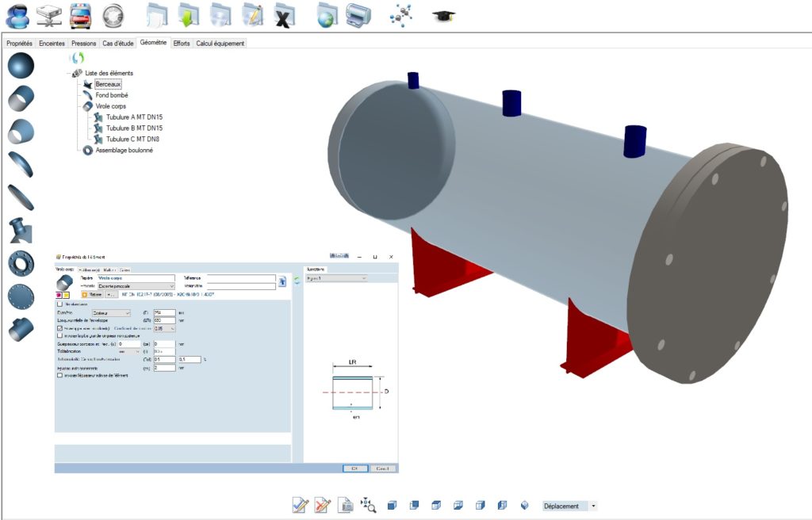Screen dimensions: 812x520
Task: Click the isometric diamond cube view icon
Action: [x=525, y=505]
